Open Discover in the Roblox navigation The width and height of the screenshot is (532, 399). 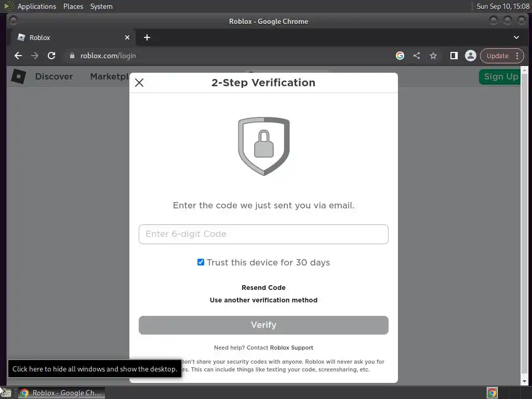(x=54, y=76)
